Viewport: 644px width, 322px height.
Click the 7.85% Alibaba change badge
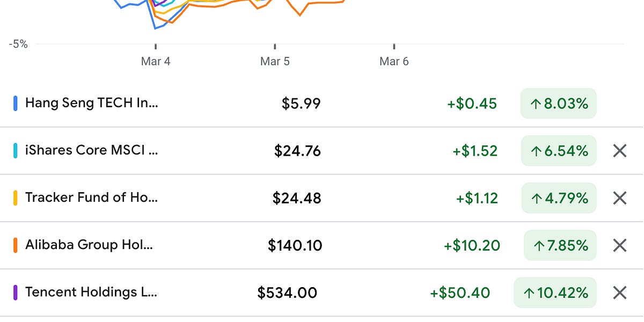coord(560,245)
